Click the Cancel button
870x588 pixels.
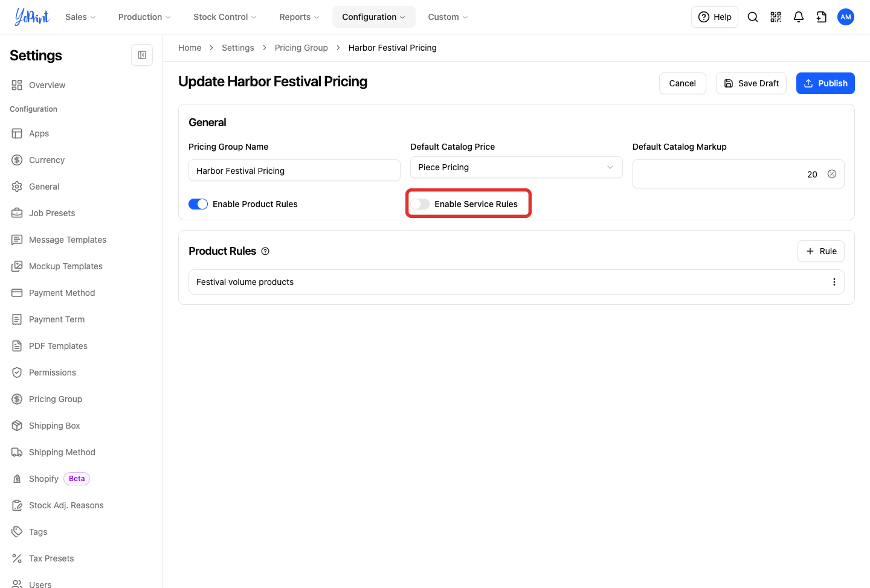683,83
